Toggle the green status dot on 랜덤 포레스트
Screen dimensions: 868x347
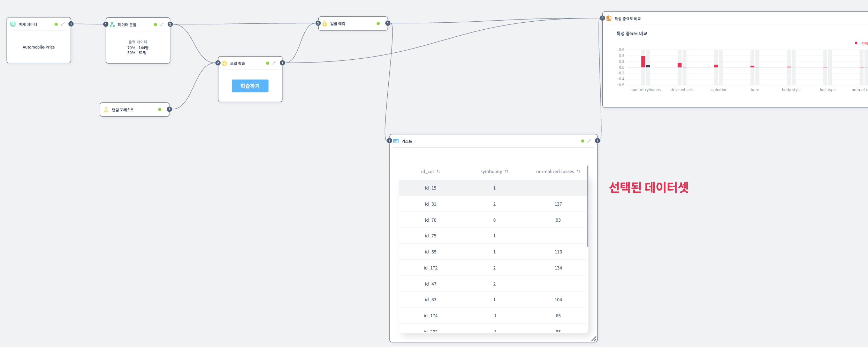point(160,110)
